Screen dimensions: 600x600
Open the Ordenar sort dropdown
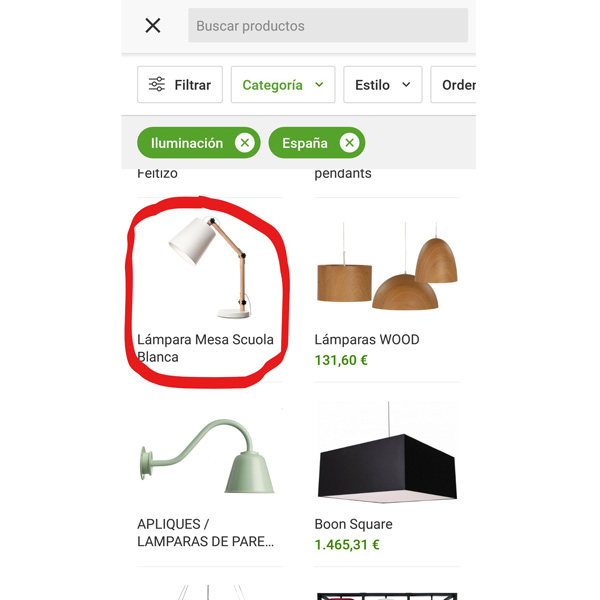pyautogui.click(x=453, y=85)
